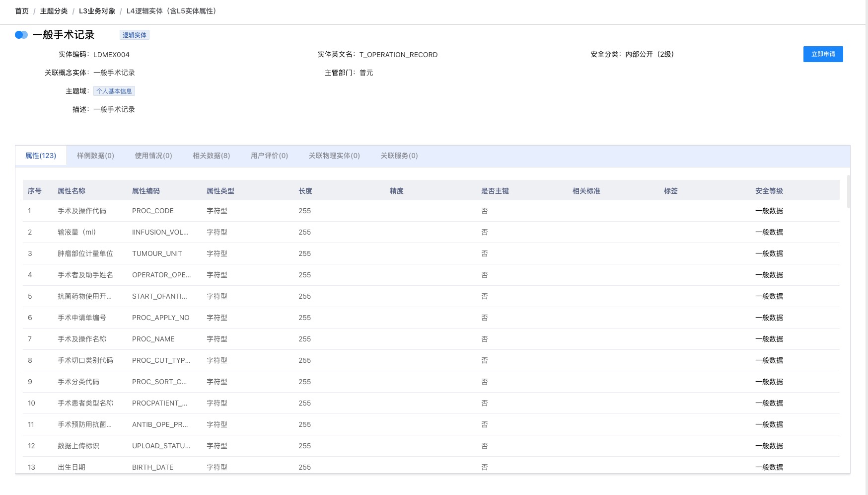868x495 pixels.
Task: Click the 逻辑实体 tag next to title
Action: (x=135, y=35)
